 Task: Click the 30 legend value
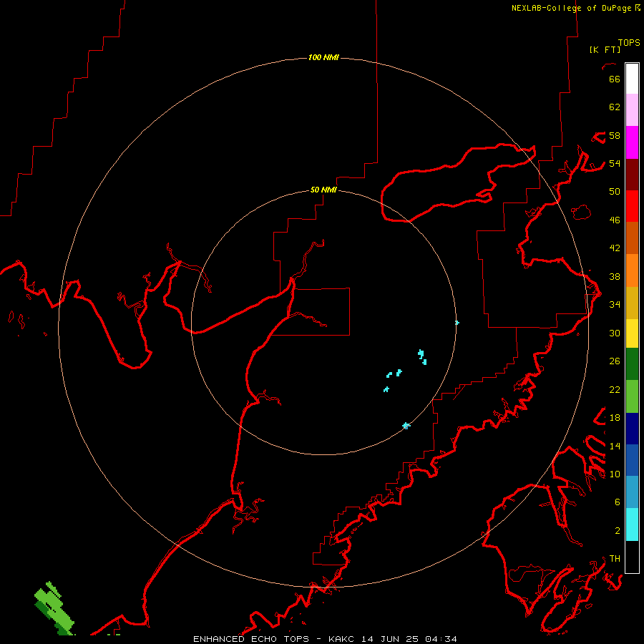[x=615, y=333]
